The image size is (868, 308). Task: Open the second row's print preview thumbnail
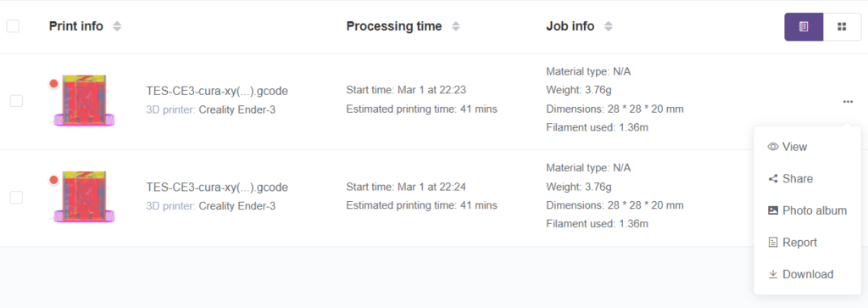tap(85, 197)
